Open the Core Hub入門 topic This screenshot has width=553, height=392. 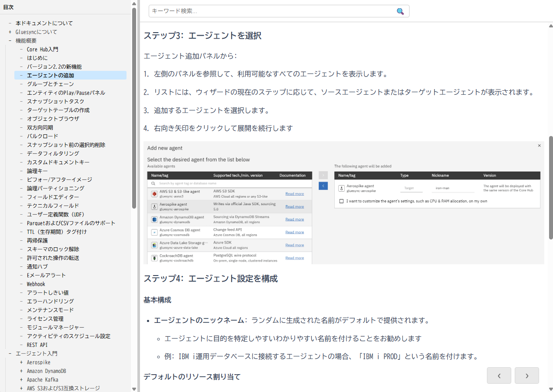[x=43, y=50]
